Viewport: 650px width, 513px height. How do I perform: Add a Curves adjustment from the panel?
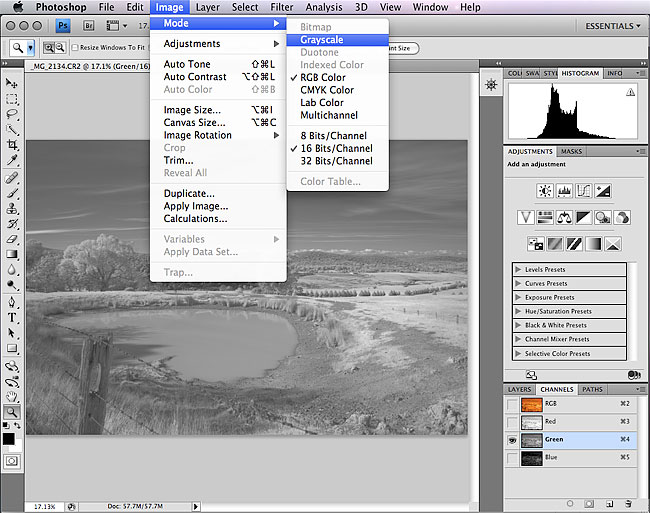tap(586, 191)
